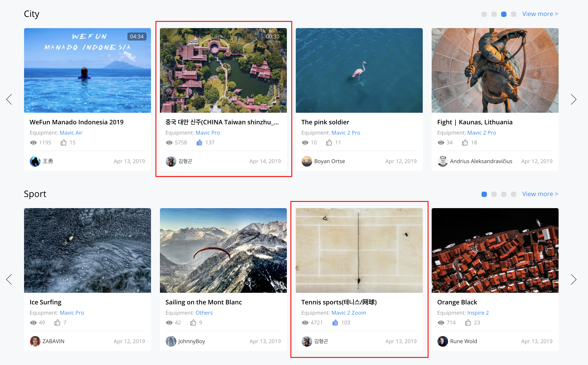Like the WeFun Manado Indonesia video
588x365 pixels.
(63, 142)
